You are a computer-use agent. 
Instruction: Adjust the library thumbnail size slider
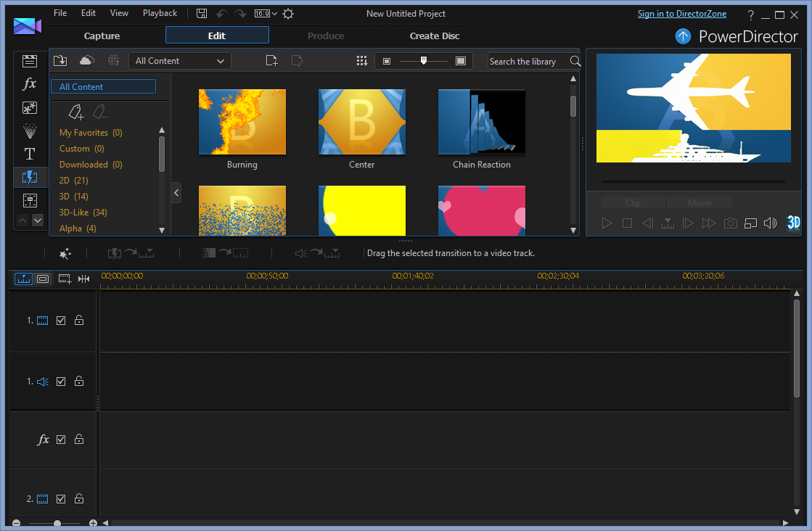tap(424, 61)
